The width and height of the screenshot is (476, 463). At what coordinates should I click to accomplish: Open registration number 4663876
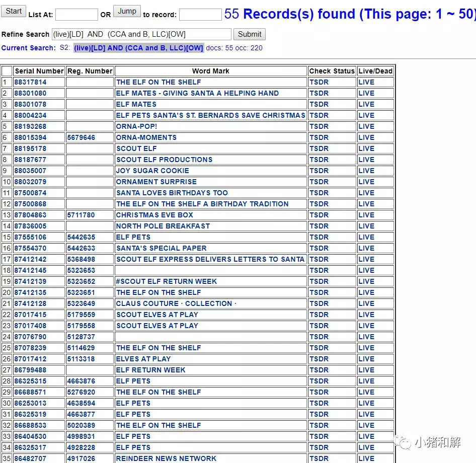coord(81,381)
